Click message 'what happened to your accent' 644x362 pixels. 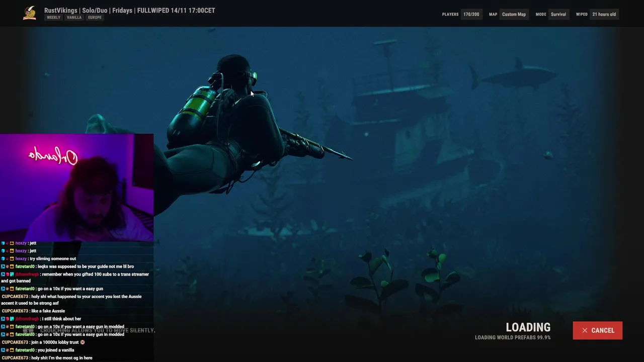[x=72, y=300]
